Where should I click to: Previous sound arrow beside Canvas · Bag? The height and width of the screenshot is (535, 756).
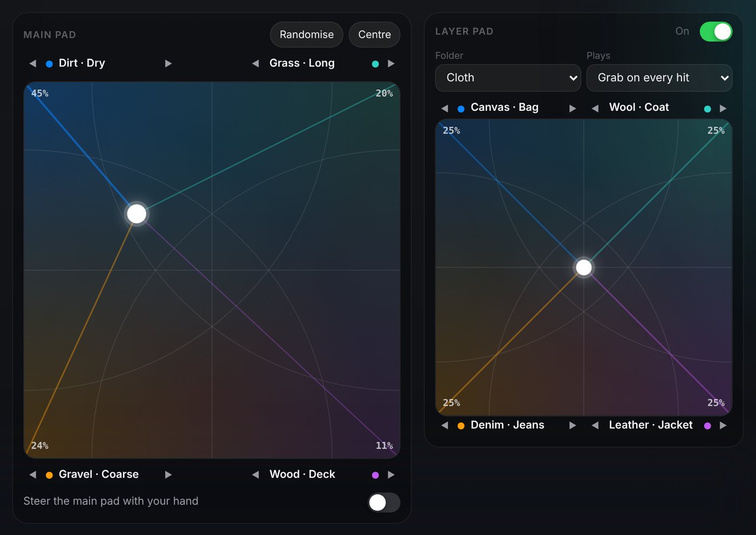[x=445, y=108]
